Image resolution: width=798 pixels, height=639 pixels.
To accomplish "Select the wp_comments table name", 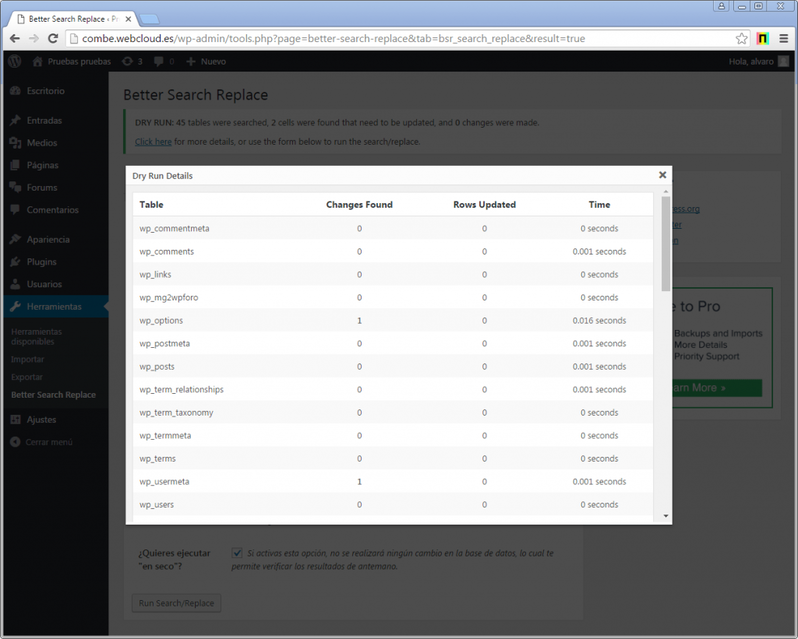I will [x=167, y=252].
